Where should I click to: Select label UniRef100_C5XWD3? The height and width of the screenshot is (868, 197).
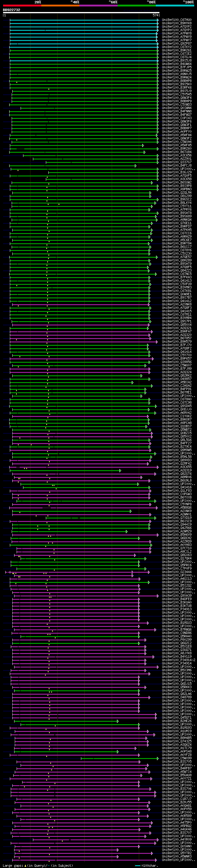pyautogui.click(x=177, y=105)
